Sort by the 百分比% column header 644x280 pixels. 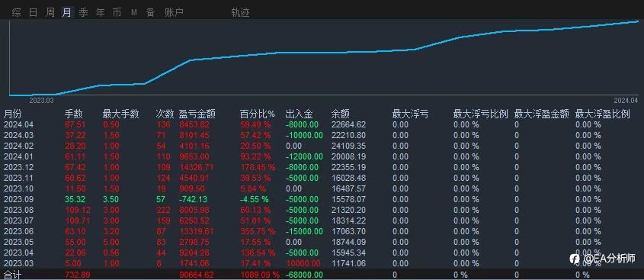pos(258,114)
